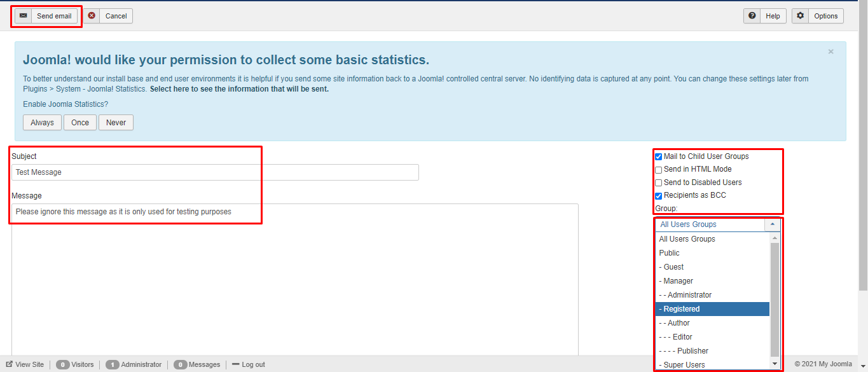The image size is (868, 372).
Task: Select Super Users in the Group list
Action: (684, 364)
